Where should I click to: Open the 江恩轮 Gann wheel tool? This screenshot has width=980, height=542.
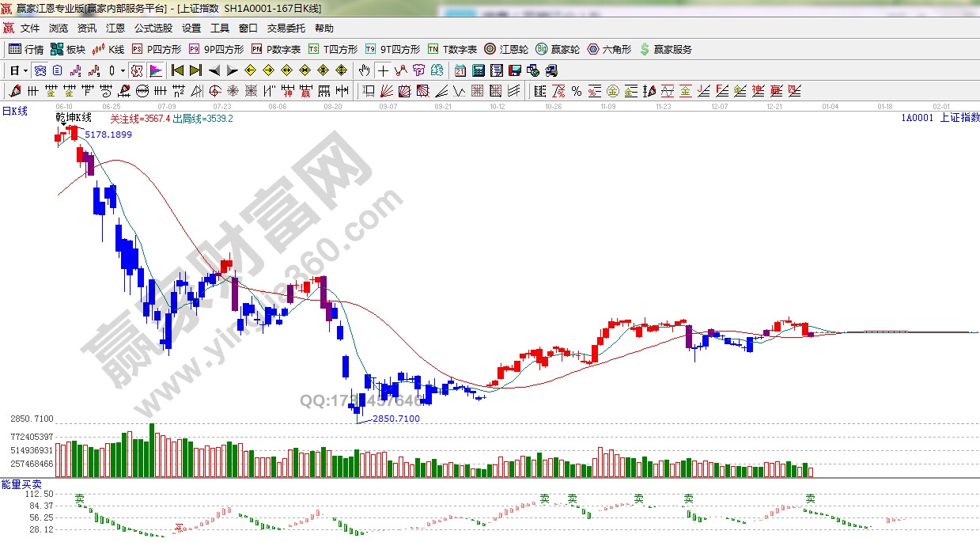click(507, 49)
